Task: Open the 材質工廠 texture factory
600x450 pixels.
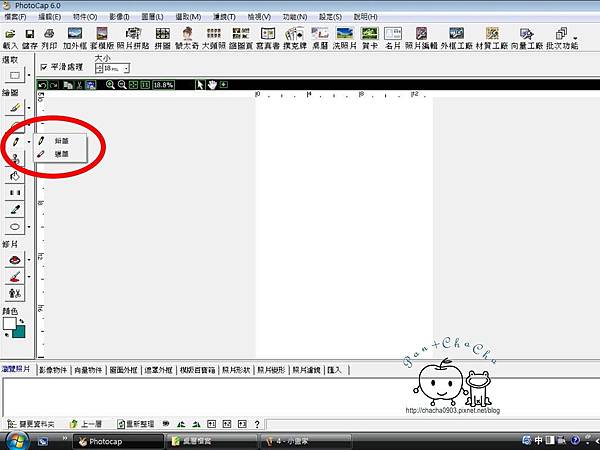Action: click(x=492, y=39)
